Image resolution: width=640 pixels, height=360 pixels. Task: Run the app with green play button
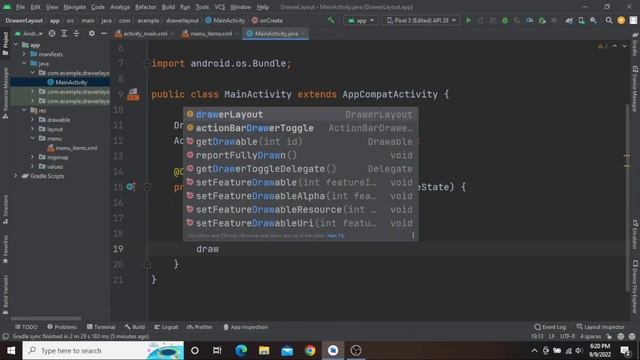point(469,20)
